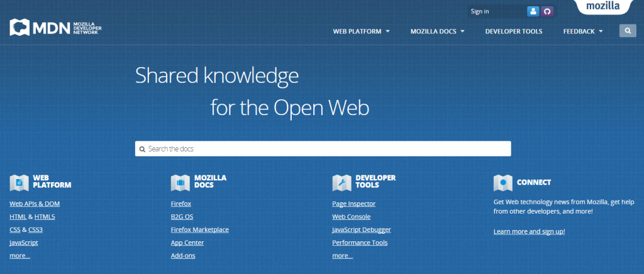
Task: Open the Add-ons link
Action: click(x=183, y=256)
